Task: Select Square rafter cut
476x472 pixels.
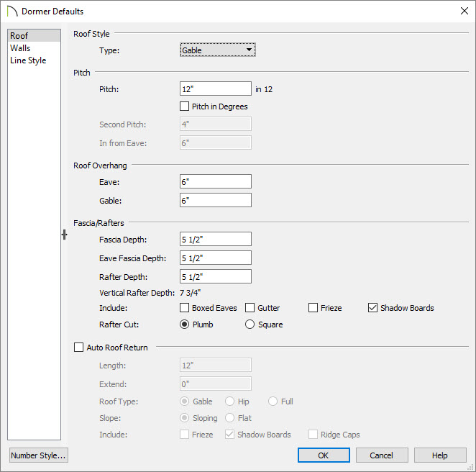Action: 250,324
